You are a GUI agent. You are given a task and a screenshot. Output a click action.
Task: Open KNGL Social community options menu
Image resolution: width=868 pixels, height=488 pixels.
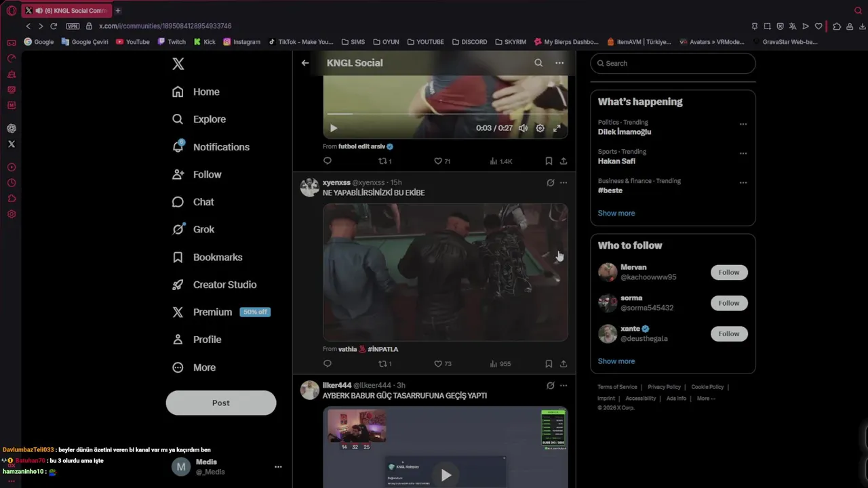(559, 63)
